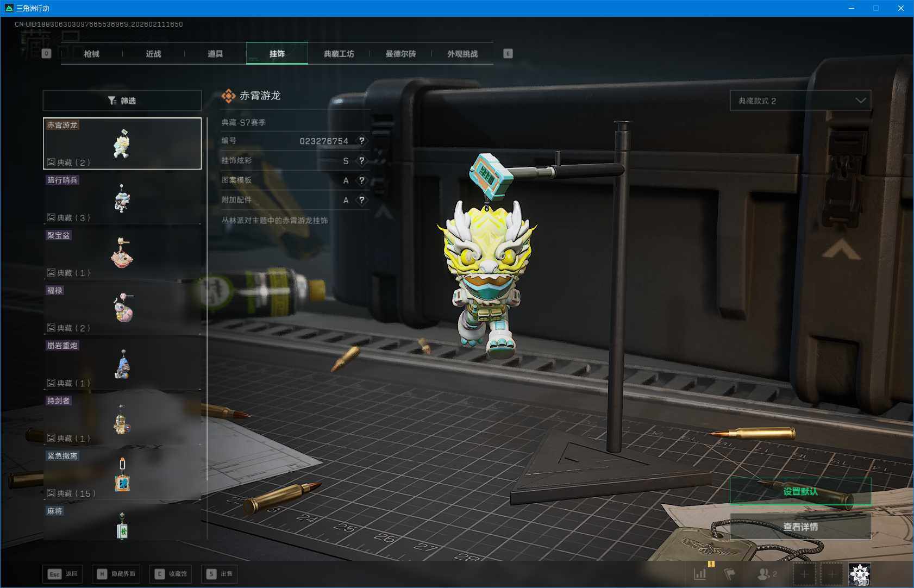Image resolution: width=914 pixels, height=588 pixels.
Task: Expand the 典藏款式 2 style dropdown
Action: (800, 101)
